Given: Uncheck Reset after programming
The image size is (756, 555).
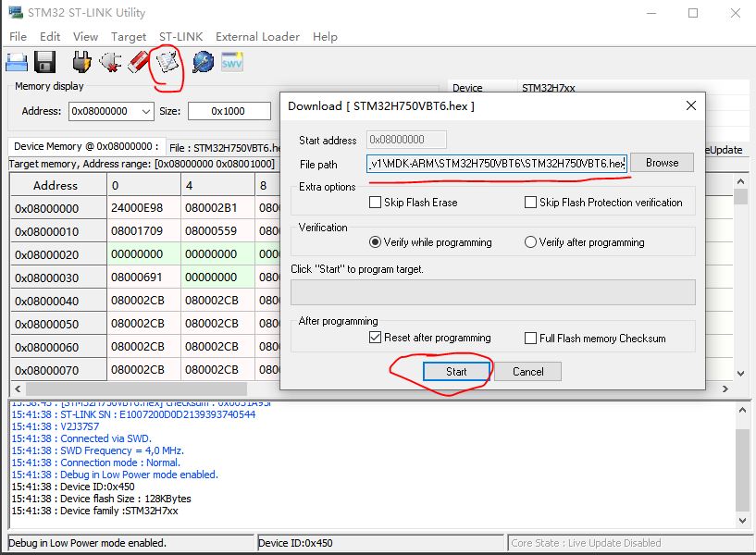Looking at the screenshot, I should (375, 338).
